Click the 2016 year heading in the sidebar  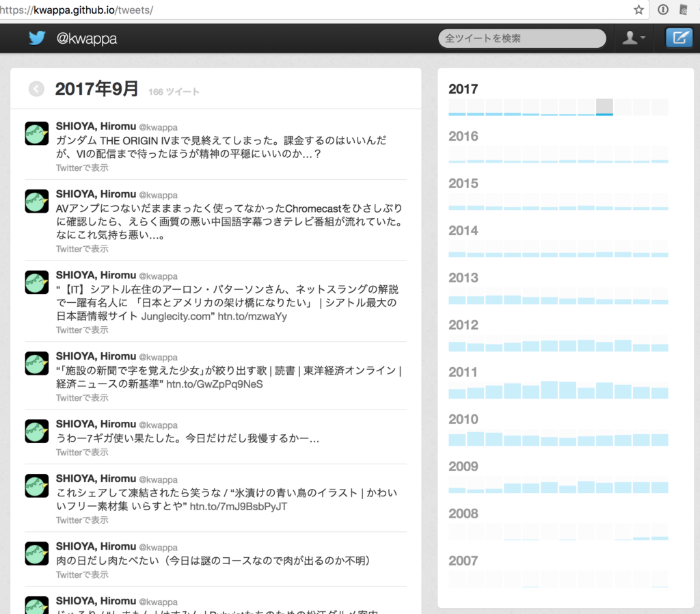point(463,136)
